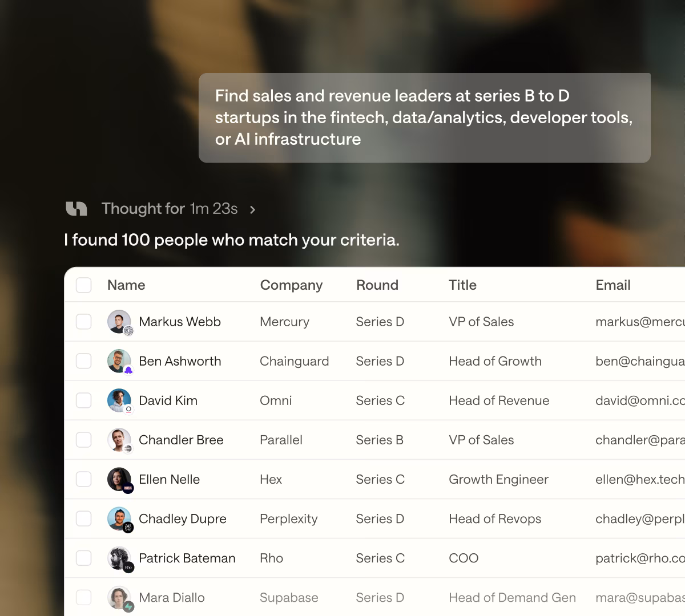This screenshot has width=685, height=616.
Task: Open Mara Diallo's avatar
Action: (x=119, y=597)
